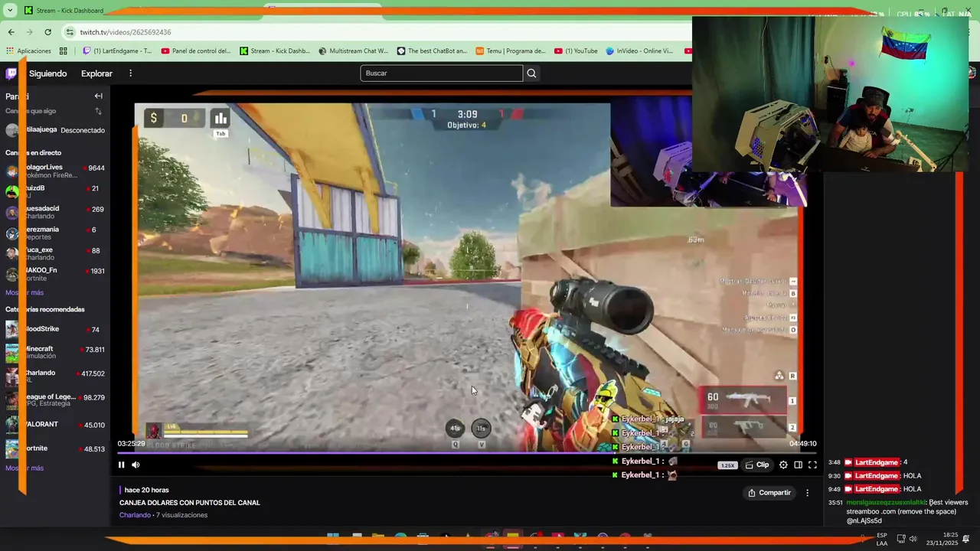Go to the Siguiendo tab

pyautogui.click(x=48, y=73)
